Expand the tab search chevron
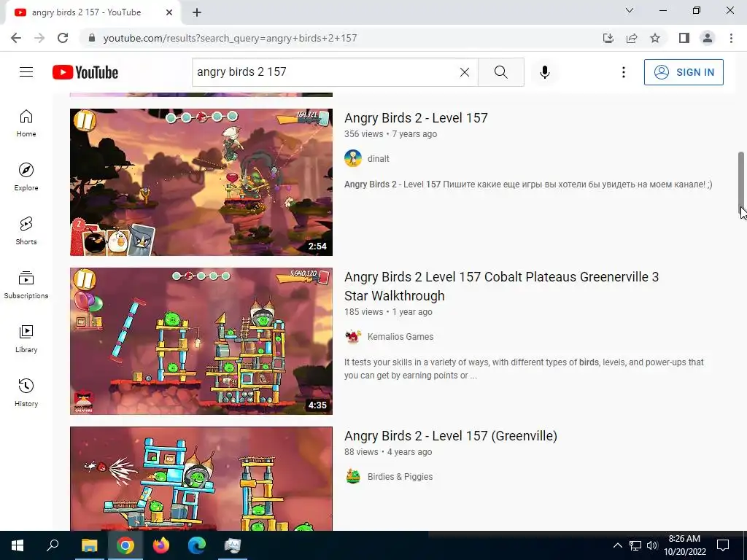Image resolution: width=747 pixels, height=560 pixels. [630, 10]
